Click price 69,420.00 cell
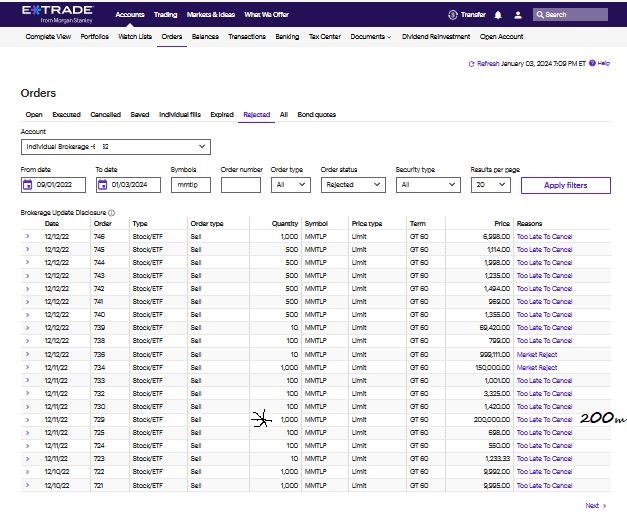Image resolution: width=627 pixels, height=527 pixels. pyautogui.click(x=495, y=328)
